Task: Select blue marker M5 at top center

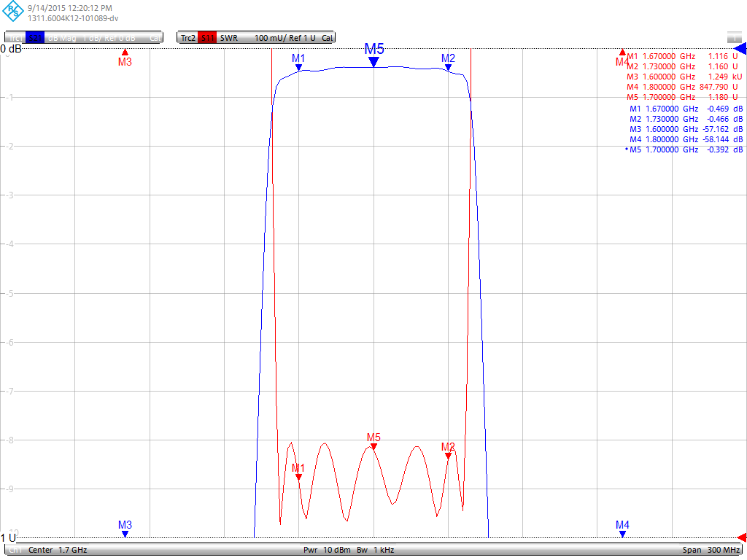Action: click(x=374, y=54)
